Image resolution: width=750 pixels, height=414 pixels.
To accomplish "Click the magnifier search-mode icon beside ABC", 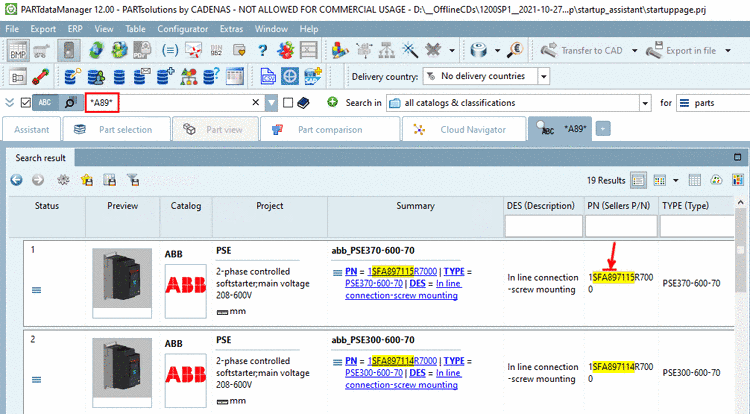I will (71, 102).
